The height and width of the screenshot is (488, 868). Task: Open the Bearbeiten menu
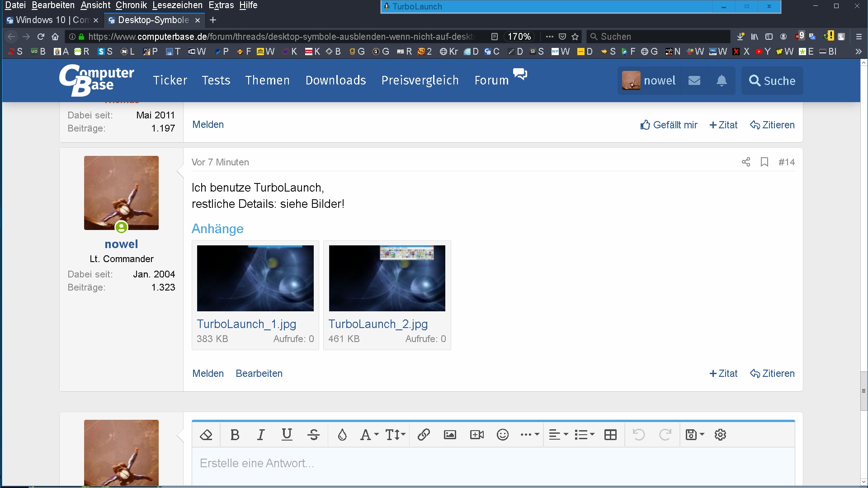tap(53, 5)
